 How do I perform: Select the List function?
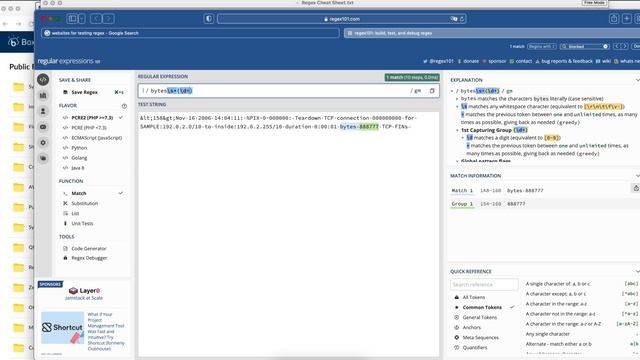75,213
